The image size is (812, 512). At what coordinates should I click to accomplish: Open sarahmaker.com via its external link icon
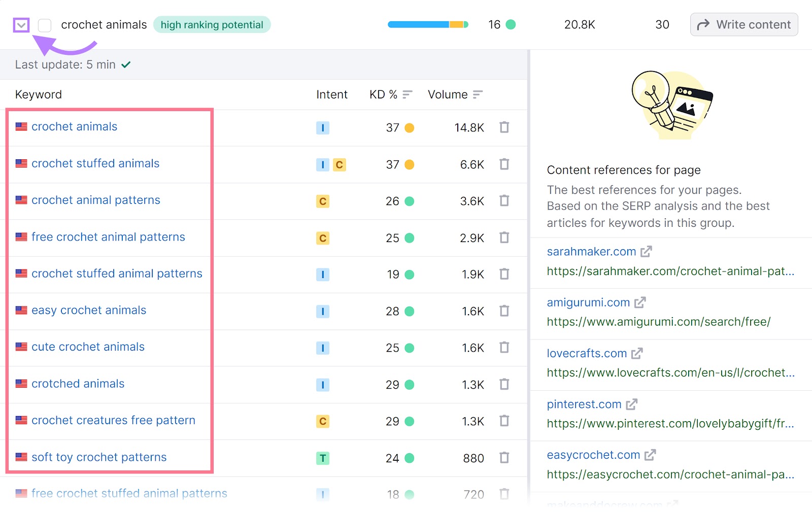pos(647,251)
